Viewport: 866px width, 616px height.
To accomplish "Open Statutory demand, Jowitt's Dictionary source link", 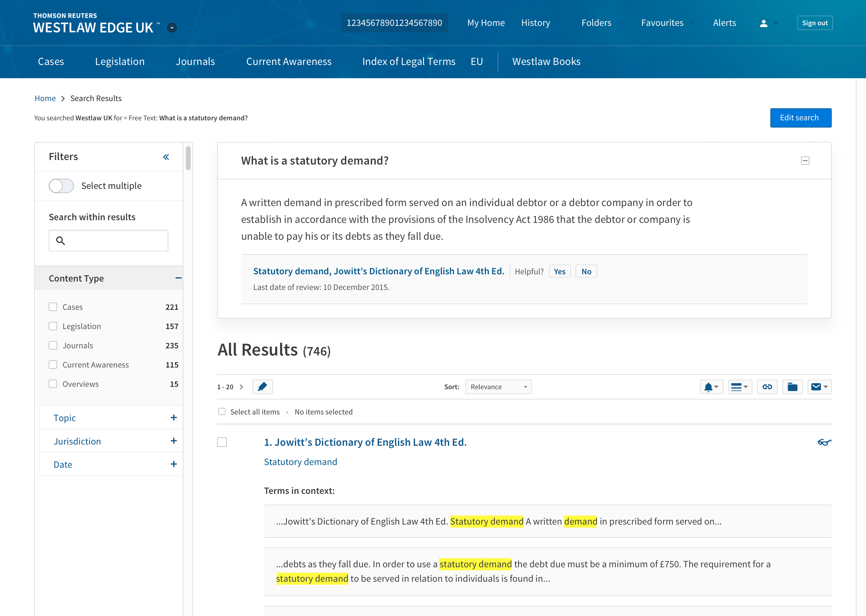I will click(378, 271).
